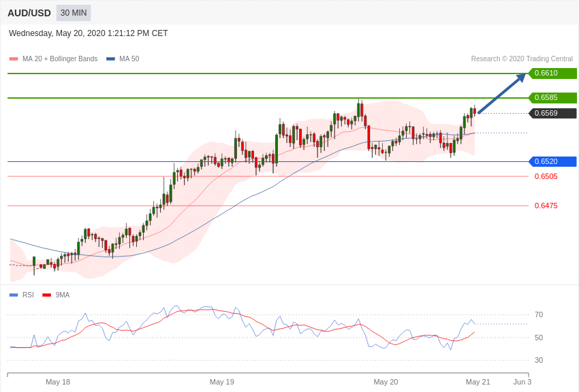This screenshot has width=579, height=392.
Task: Click the 0.6505 support level label
Action: tap(546, 177)
